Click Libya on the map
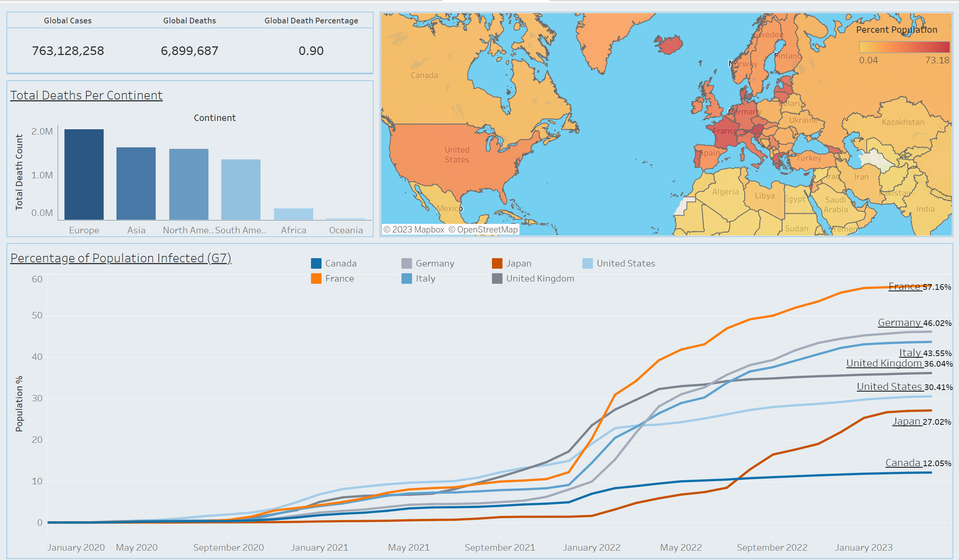 tap(765, 196)
